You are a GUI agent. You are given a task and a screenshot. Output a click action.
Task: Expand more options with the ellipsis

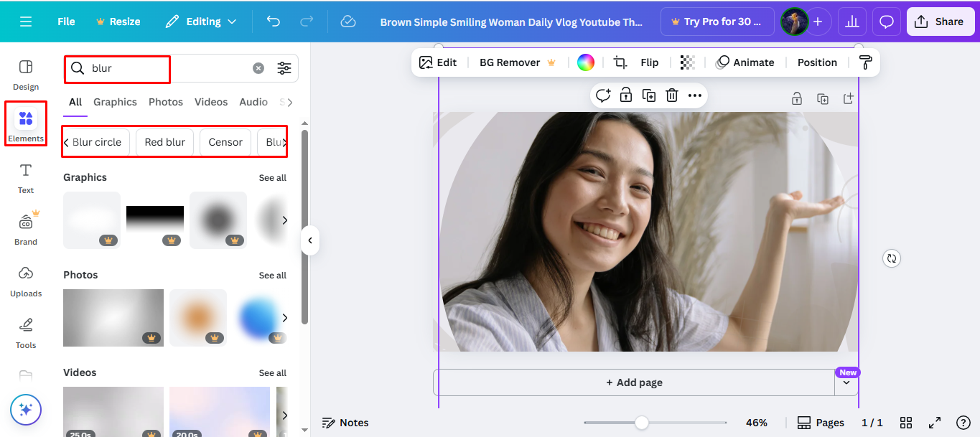tap(694, 95)
